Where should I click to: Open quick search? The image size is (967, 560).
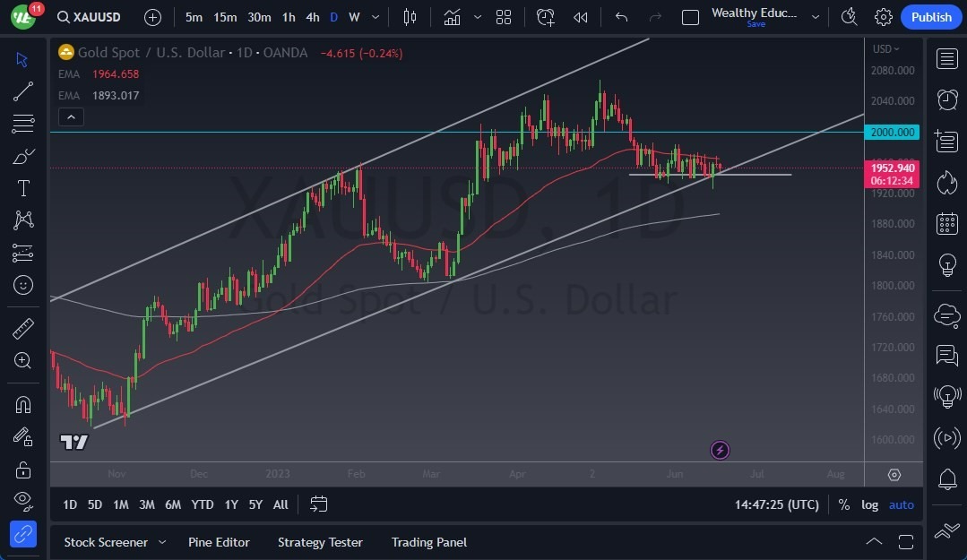[850, 17]
